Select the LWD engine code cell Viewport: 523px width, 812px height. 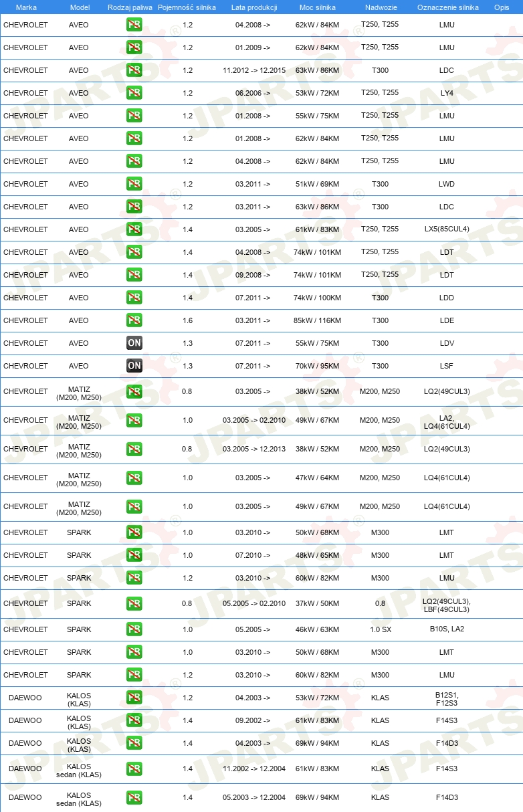pyautogui.click(x=447, y=184)
